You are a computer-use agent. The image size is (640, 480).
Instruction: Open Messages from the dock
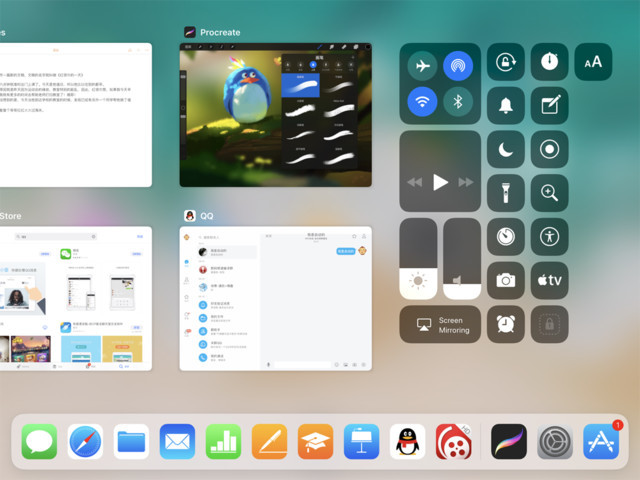coord(39,442)
